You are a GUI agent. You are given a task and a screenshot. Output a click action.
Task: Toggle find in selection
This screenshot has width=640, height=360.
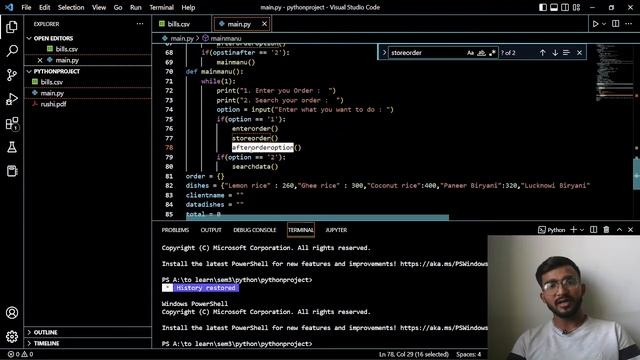[x=567, y=53]
